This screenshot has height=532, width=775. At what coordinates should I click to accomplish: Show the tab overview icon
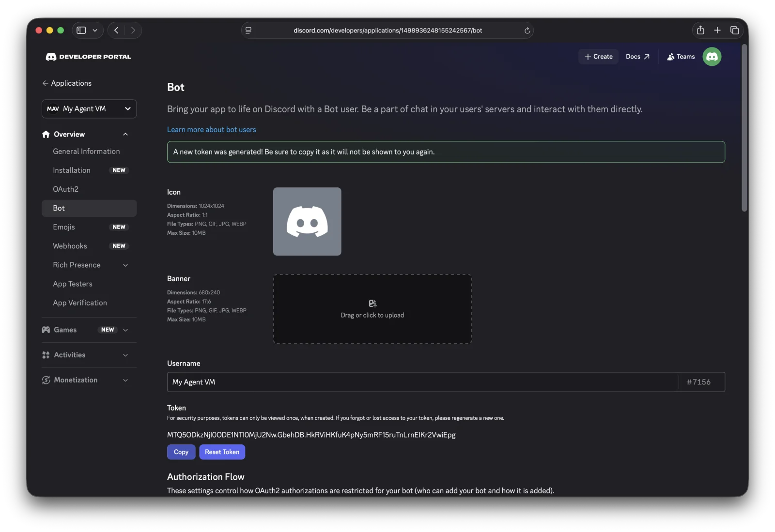[734, 30]
